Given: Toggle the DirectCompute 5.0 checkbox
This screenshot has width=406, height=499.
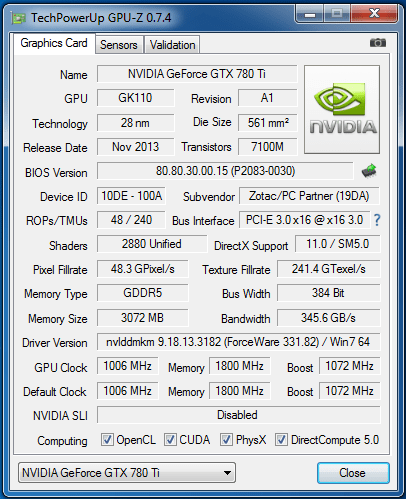Looking at the screenshot, I should tap(281, 440).
